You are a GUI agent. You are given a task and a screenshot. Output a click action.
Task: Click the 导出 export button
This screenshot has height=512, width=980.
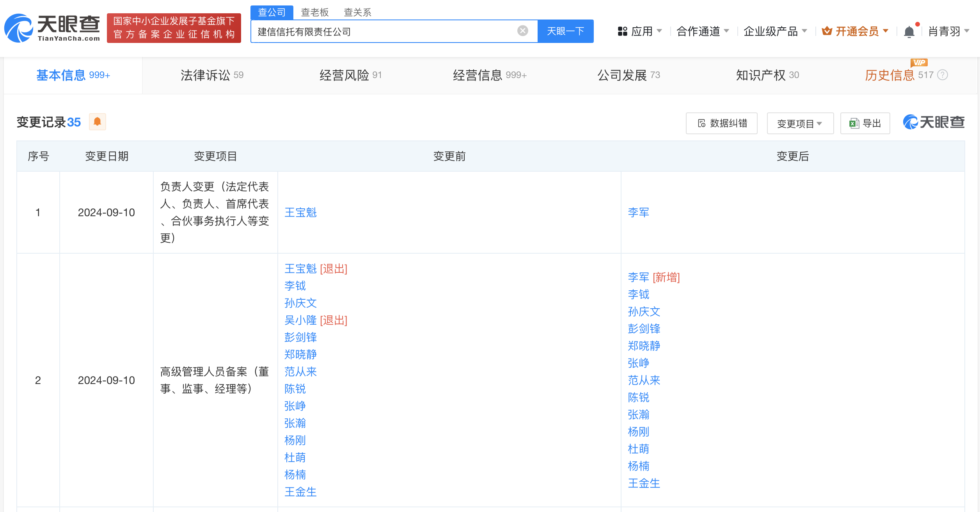pyautogui.click(x=865, y=123)
